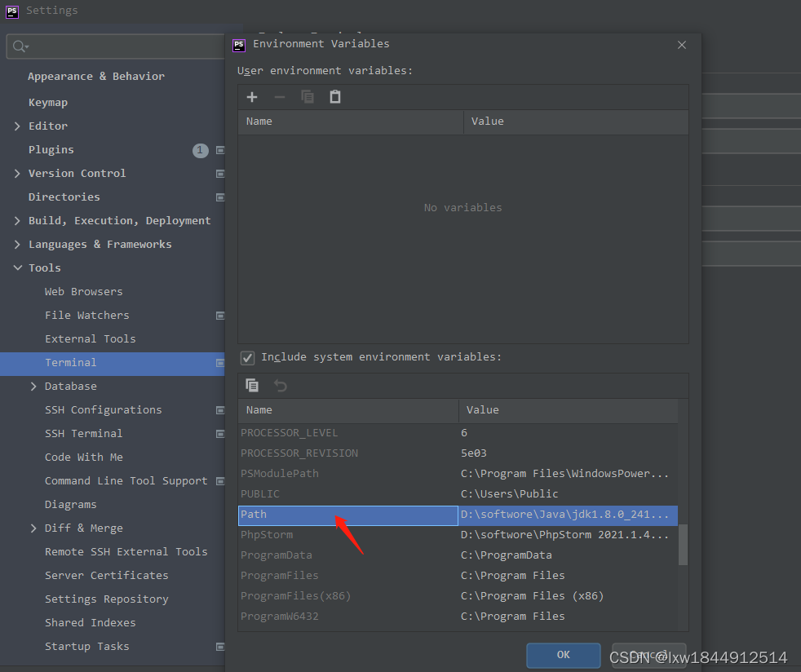Click the copy icon above system variables list
The height and width of the screenshot is (672, 801).
(252, 385)
